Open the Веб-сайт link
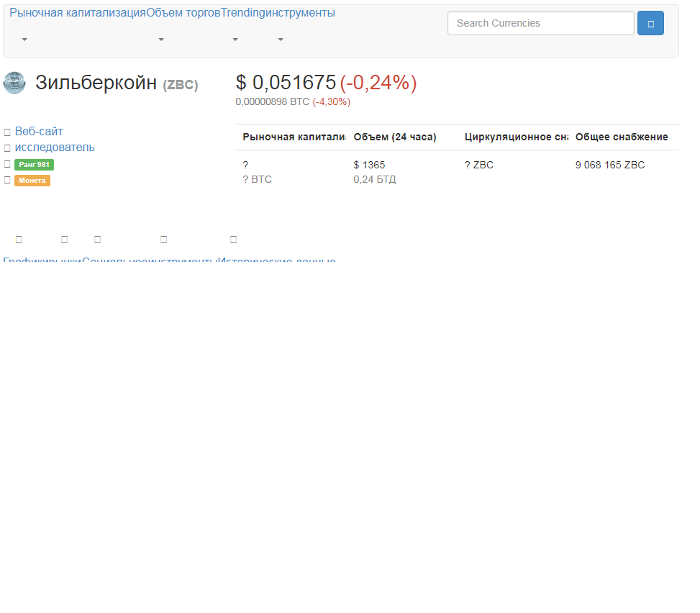This screenshot has width=700, height=613. coord(39,132)
